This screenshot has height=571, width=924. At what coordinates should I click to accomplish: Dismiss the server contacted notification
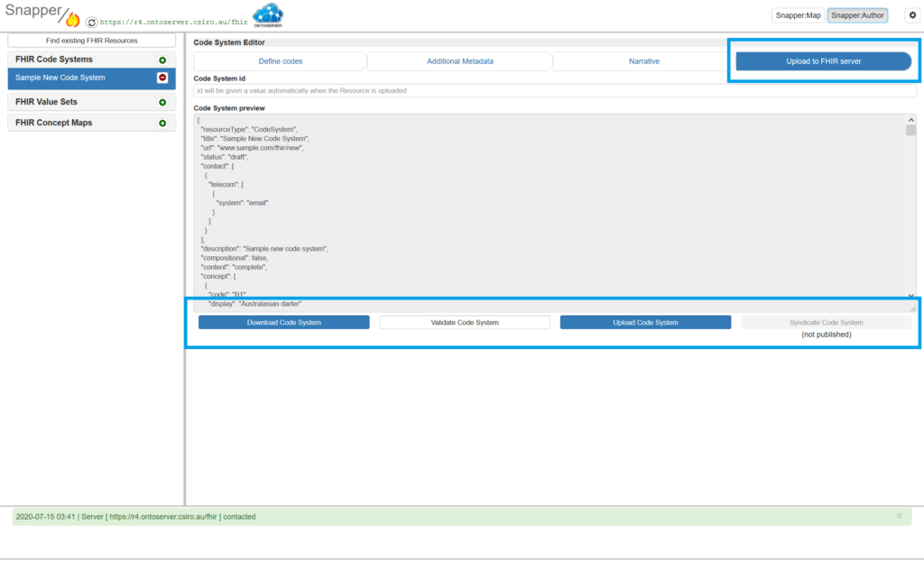(899, 516)
